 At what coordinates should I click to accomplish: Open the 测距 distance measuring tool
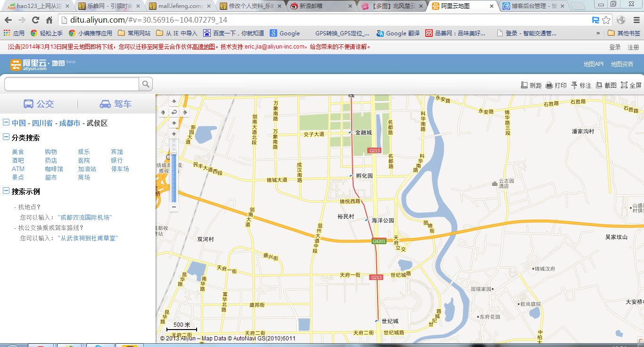pos(531,85)
